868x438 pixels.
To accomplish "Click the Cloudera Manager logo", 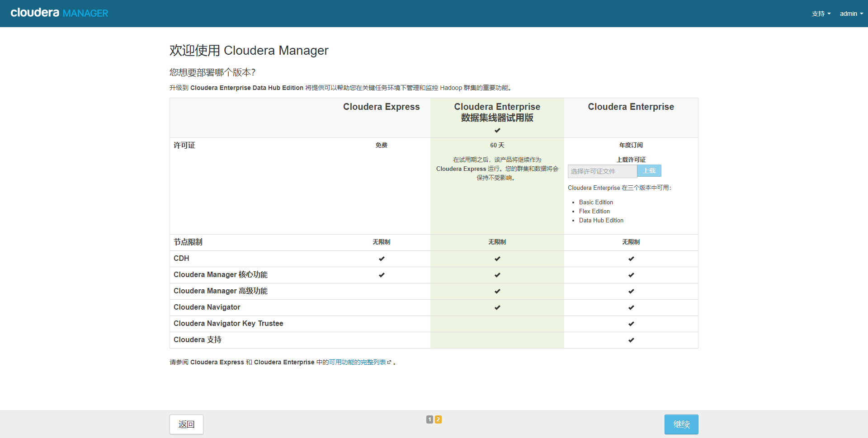I will point(59,13).
